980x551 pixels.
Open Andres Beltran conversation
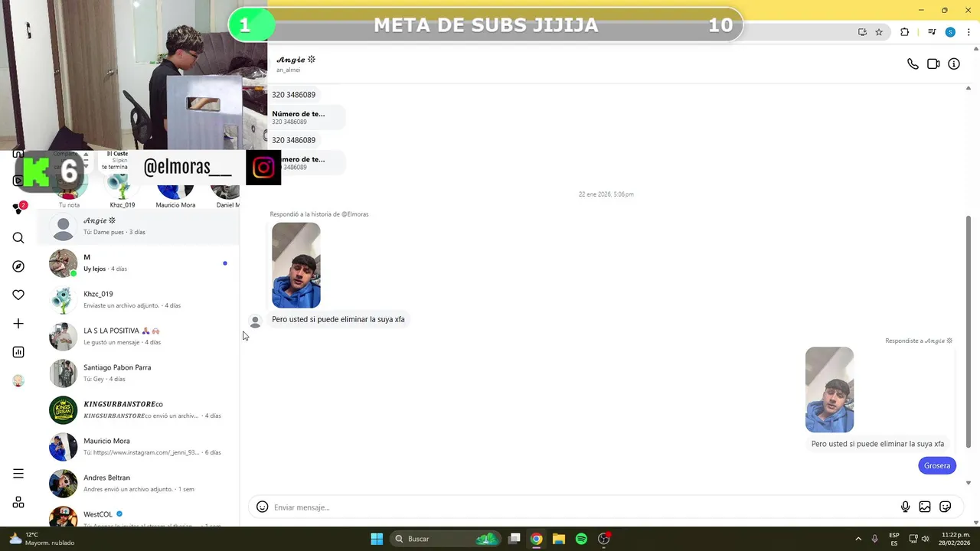(139, 483)
